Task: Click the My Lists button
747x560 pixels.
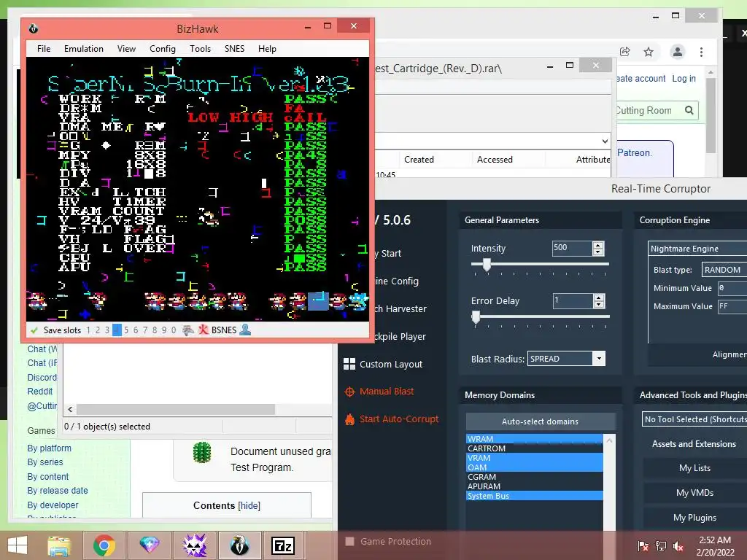Action: (694, 468)
